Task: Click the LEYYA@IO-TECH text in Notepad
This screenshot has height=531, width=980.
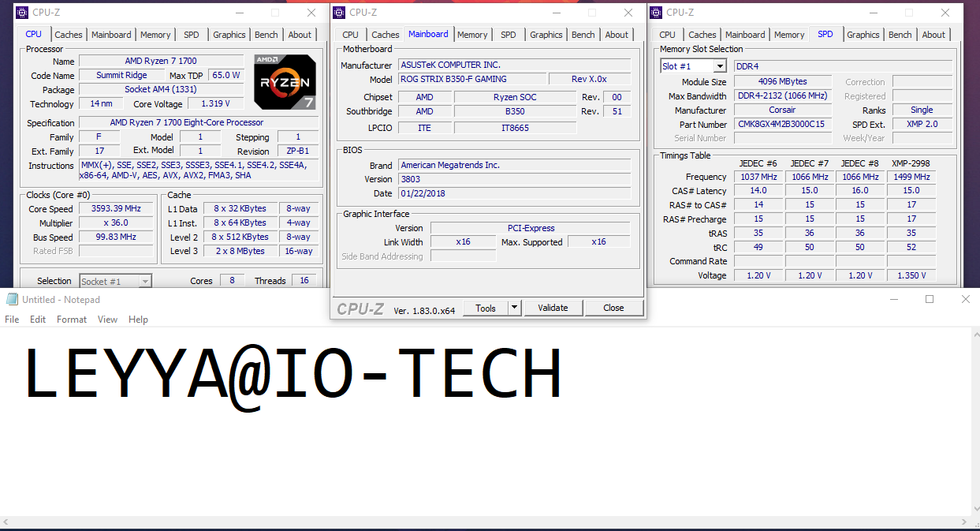Action: [293, 376]
